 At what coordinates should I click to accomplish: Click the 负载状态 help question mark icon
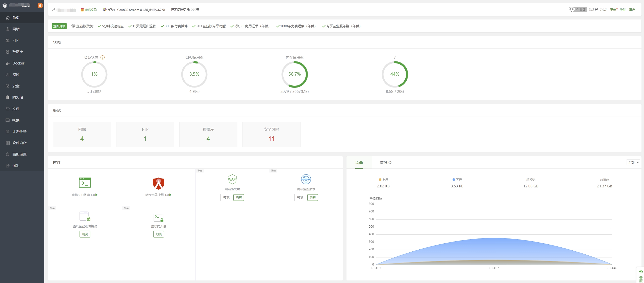click(103, 57)
